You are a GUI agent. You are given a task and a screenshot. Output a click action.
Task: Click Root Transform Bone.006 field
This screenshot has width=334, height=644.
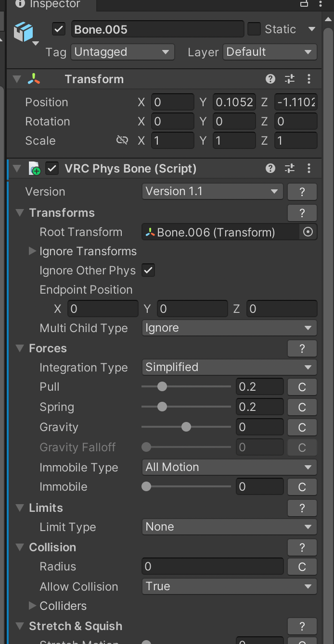[x=221, y=232]
